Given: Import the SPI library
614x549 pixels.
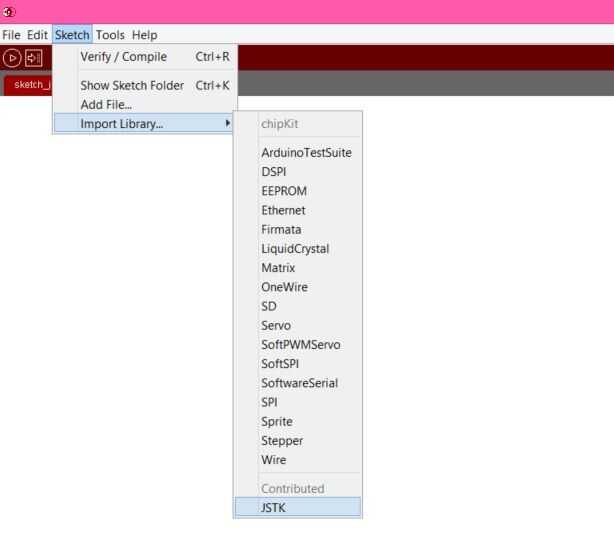Looking at the screenshot, I should [x=298, y=402].
